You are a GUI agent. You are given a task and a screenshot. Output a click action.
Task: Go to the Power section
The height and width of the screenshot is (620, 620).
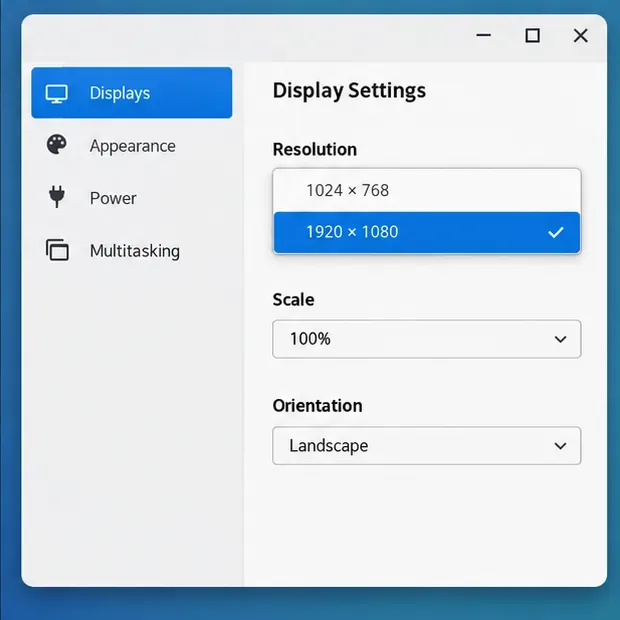132,198
